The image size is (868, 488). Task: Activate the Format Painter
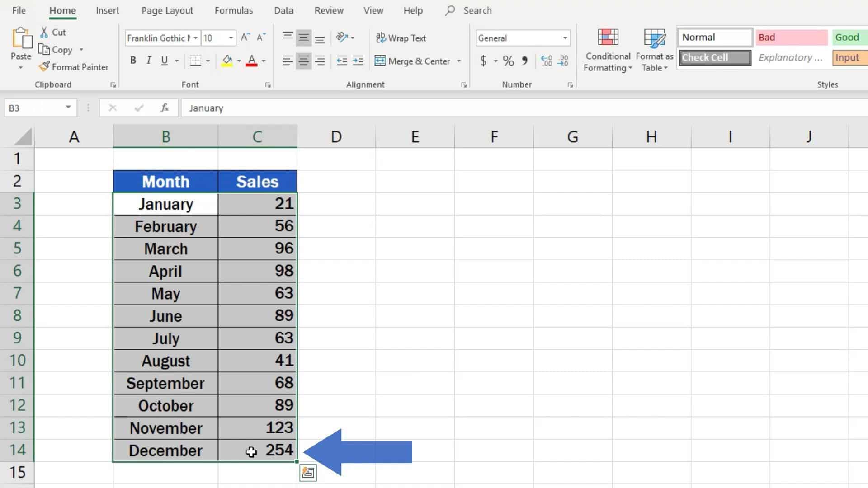click(74, 67)
